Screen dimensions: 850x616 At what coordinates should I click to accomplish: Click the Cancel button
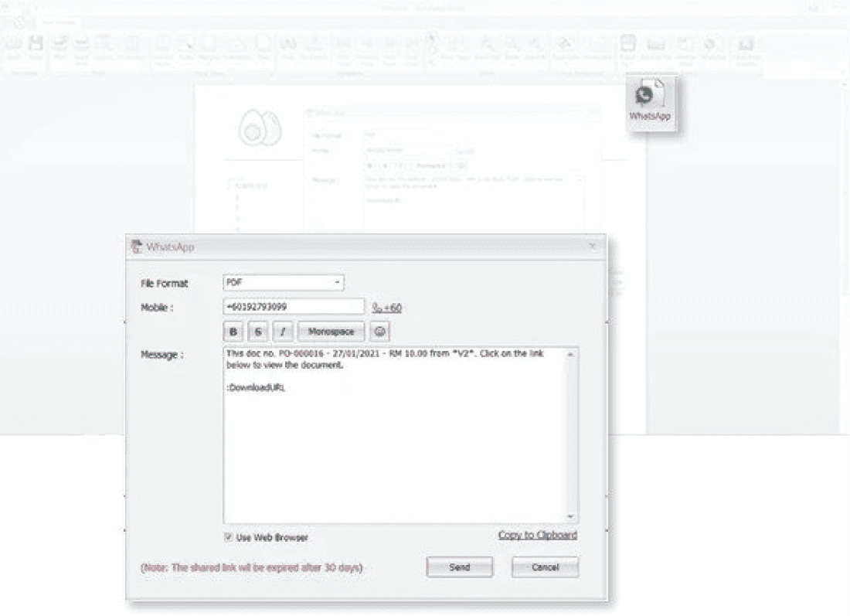[x=545, y=567]
